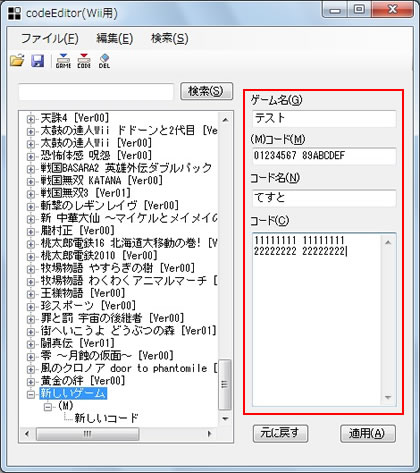Select 風のクロノア door to phantomile item
The width and height of the screenshot is (420, 473).
(129, 368)
